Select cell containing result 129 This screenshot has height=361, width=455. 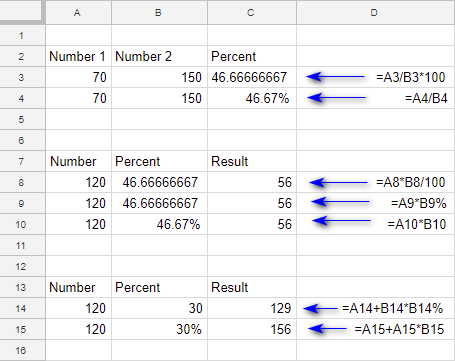point(252,308)
